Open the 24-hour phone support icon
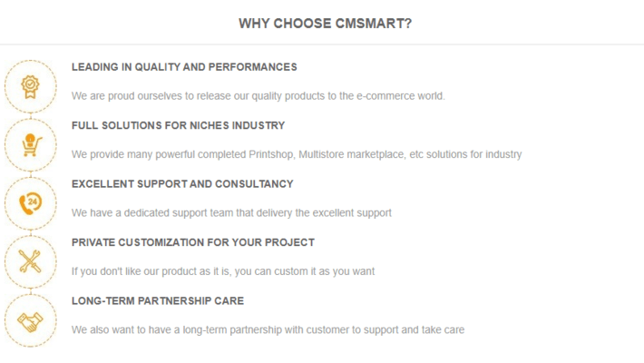 pos(30,202)
